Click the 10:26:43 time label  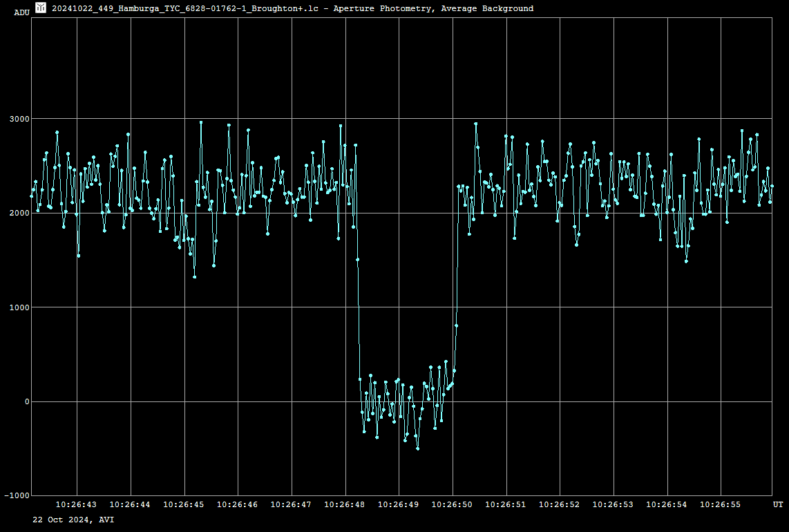point(76,504)
